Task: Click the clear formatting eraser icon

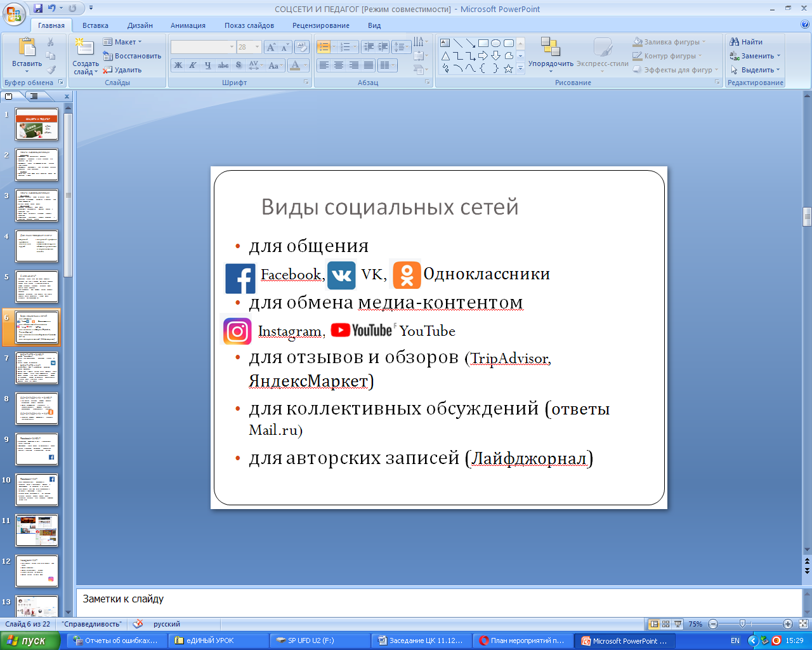Action: coord(302,47)
